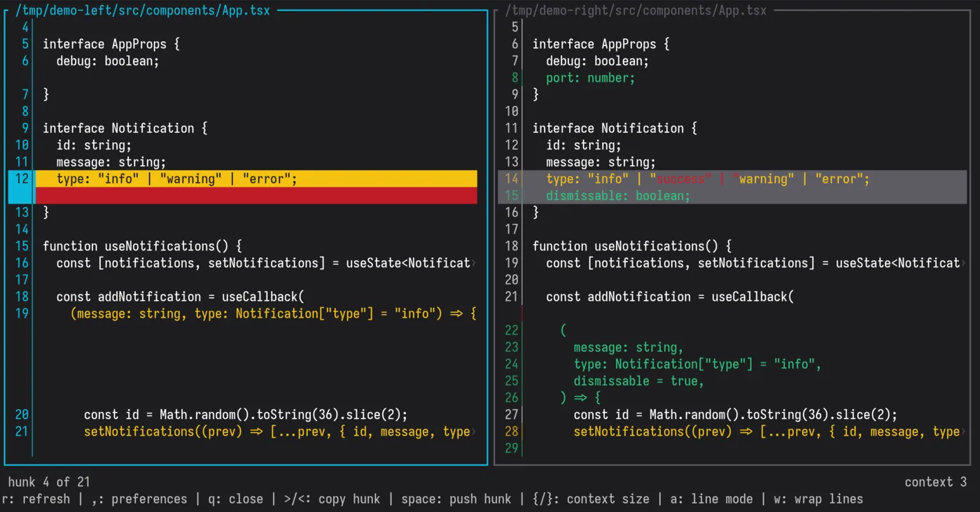
Task: Click "function useNotifications()" in right pane
Action: point(626,246)
